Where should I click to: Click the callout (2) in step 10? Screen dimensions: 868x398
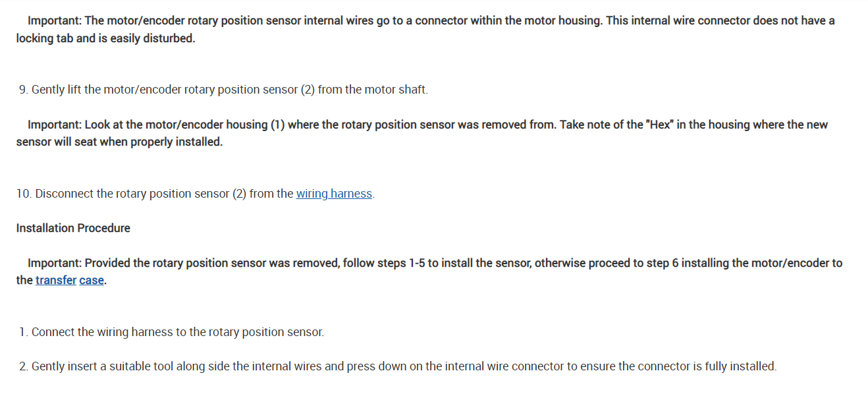click(x=240, y=194)
